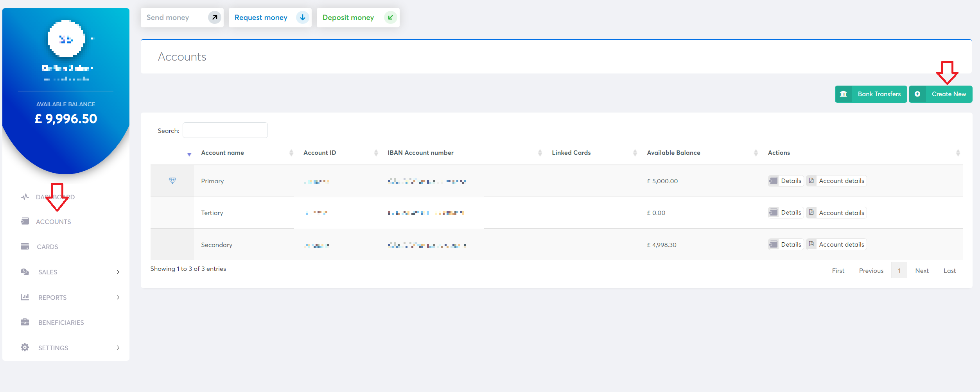
Task: Click the £ 9,996.50 available balance
Action: tap(66, 119)
